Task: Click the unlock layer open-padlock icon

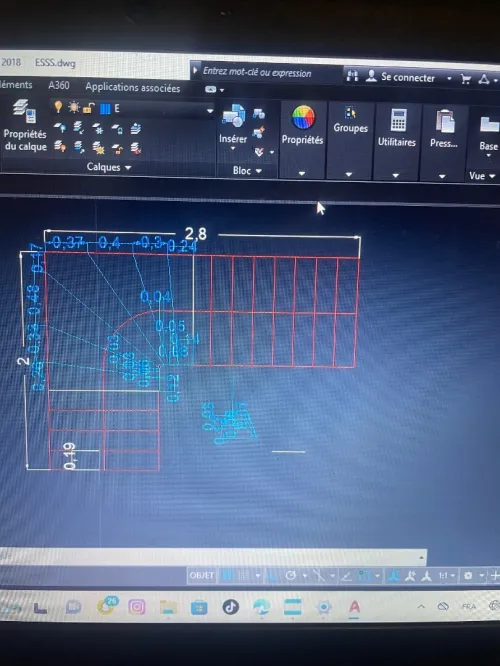Action: pos(117,149)
